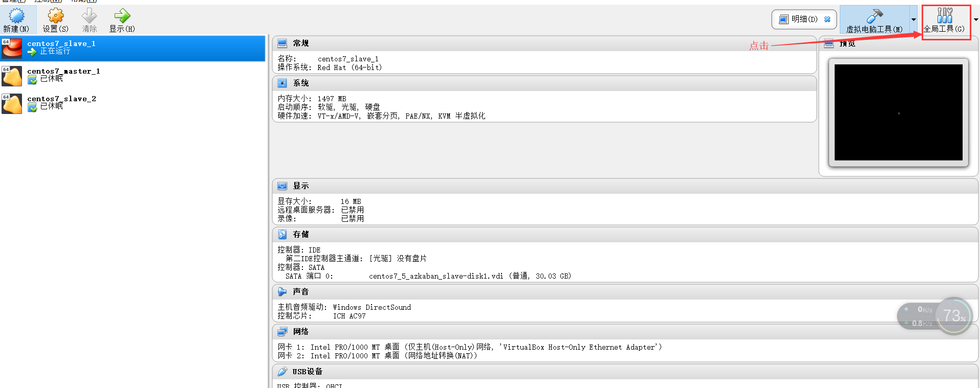980x388 pixels.
Task: Open the 系统 section header link
Action: tap(301, 83)
